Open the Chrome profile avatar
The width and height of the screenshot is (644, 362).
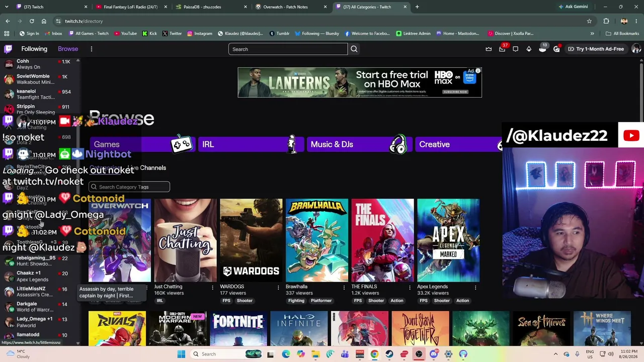[624, 21]
